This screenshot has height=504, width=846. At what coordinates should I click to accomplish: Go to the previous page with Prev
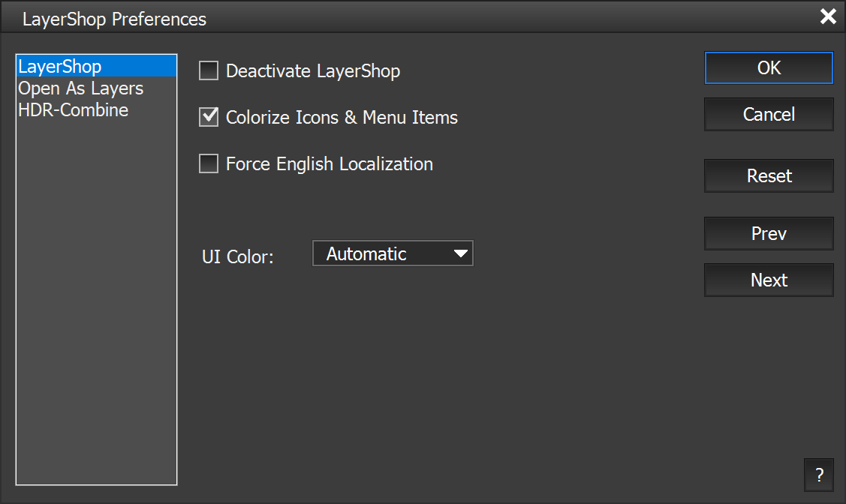769,234
